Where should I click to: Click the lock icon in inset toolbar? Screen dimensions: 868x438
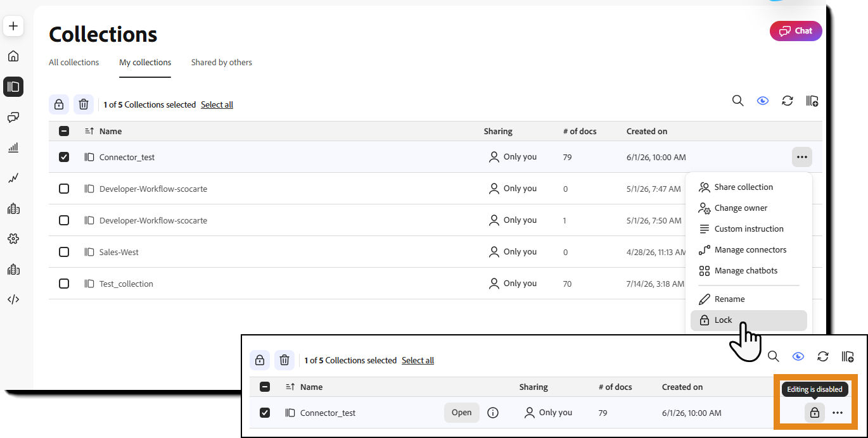pos(260,360)
